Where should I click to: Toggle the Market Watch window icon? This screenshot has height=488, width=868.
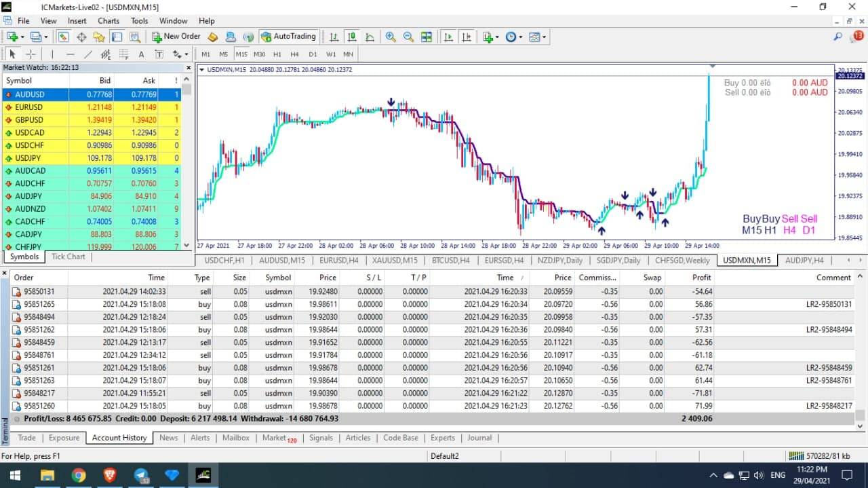click(x=63, y=37)
